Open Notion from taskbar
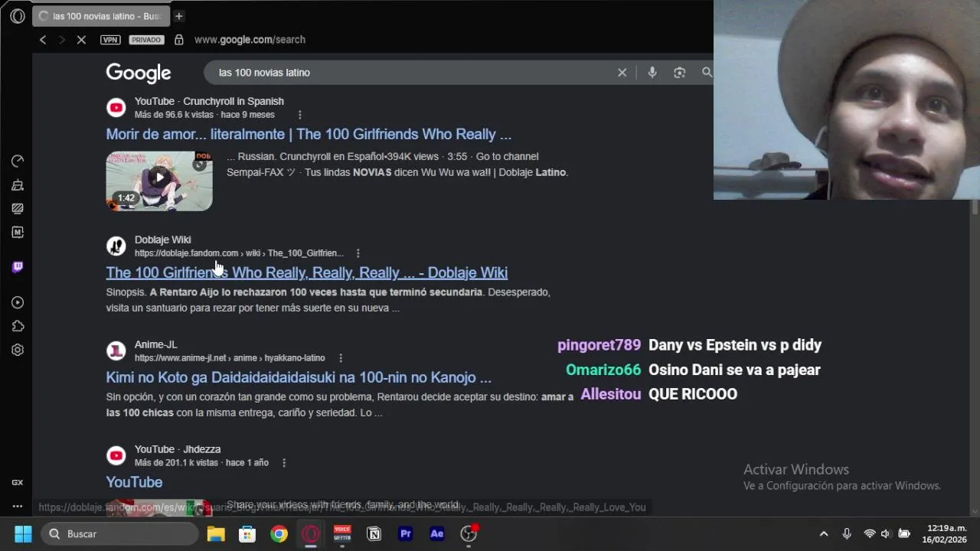The height and width of the screenshot is (551, 980). 374,534
